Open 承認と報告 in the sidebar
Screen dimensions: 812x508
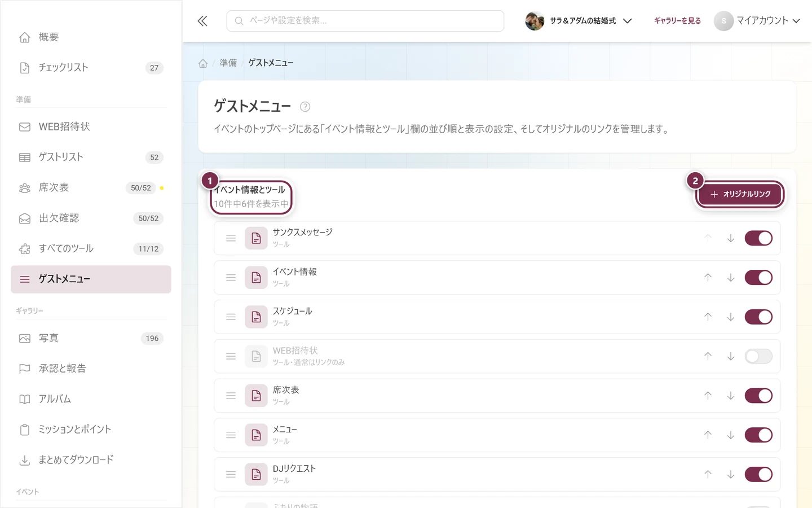click(x=91, y=369)
